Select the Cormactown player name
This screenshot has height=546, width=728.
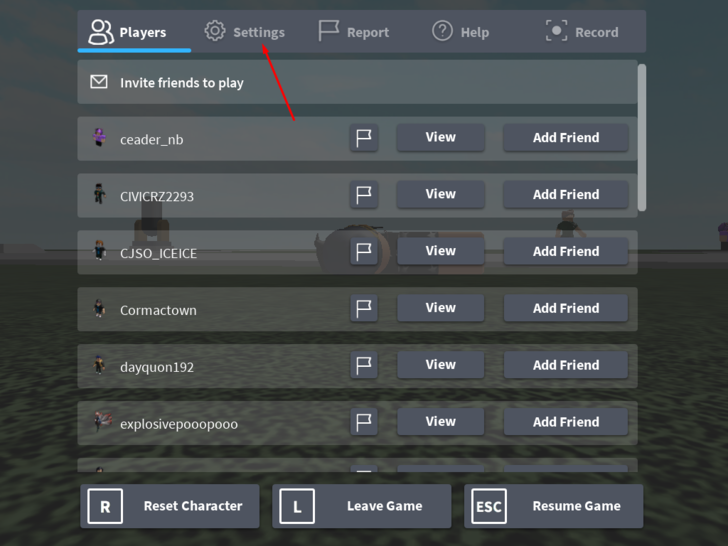tap(158, 310)
